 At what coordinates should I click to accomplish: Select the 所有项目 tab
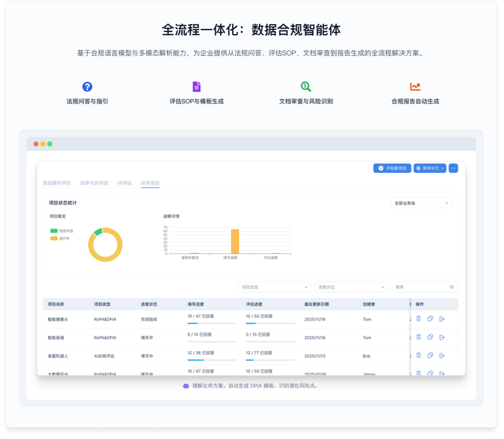point(150,183)
